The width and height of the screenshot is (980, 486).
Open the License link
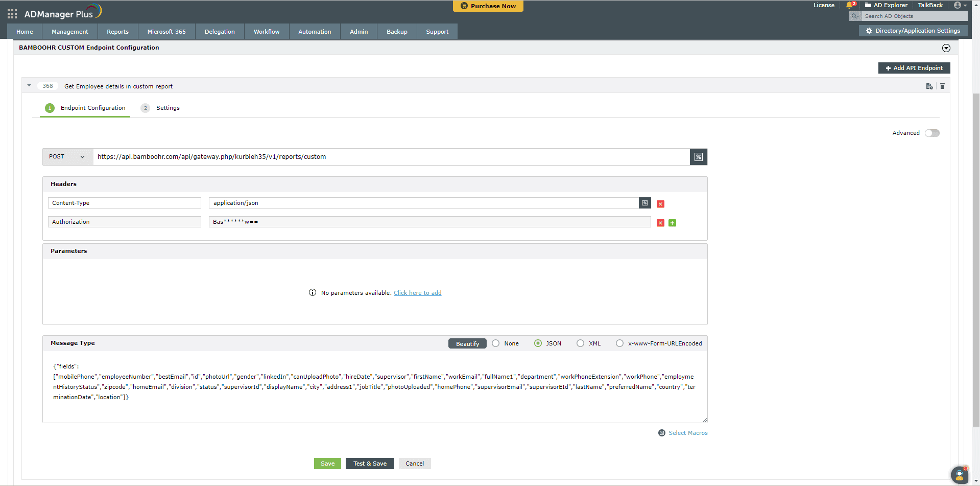click(824, 5)
